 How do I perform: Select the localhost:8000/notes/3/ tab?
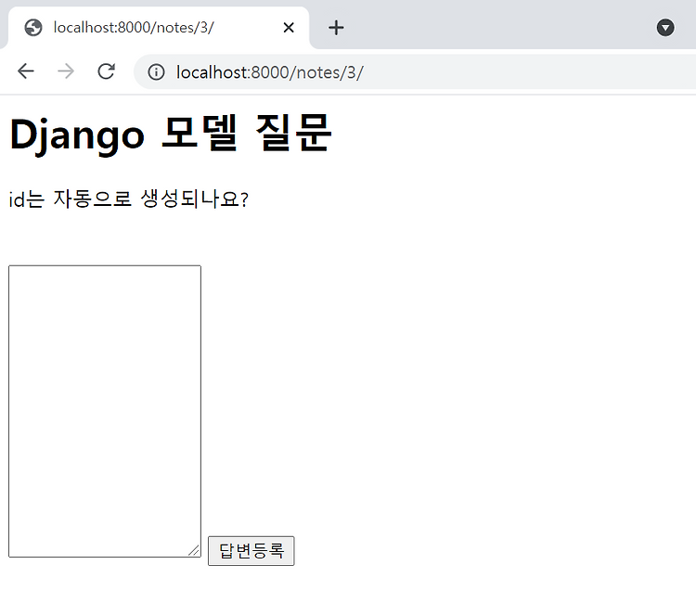(158, 28)
